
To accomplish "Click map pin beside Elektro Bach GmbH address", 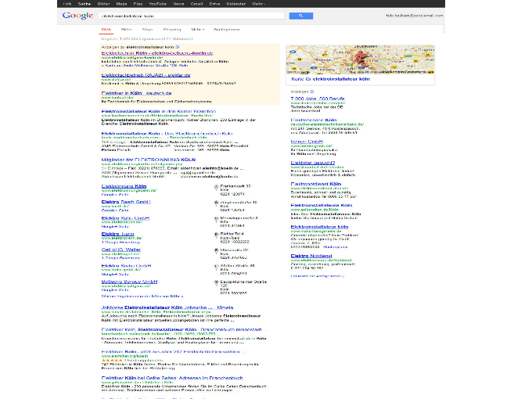I will click(x=216, y=203).
